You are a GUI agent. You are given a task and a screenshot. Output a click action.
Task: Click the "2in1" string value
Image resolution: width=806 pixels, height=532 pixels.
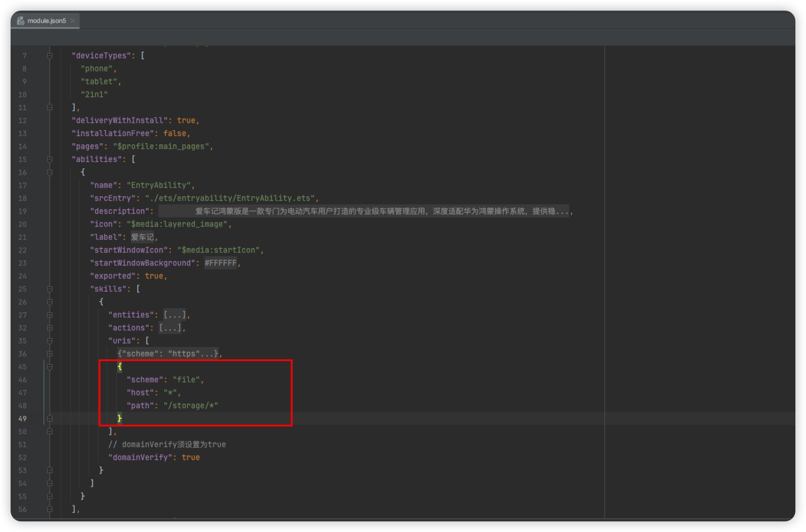(94, 94)
